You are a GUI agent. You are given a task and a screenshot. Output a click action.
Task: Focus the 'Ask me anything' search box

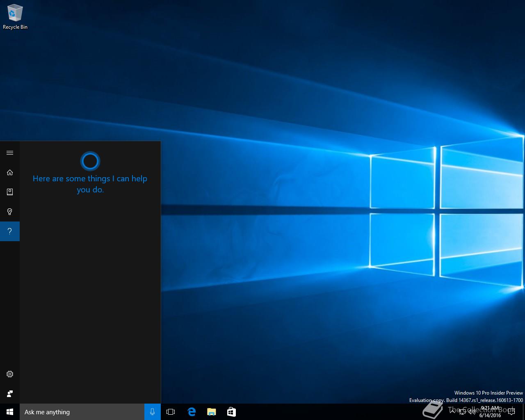pyautogui.click(x=82, y=412)
